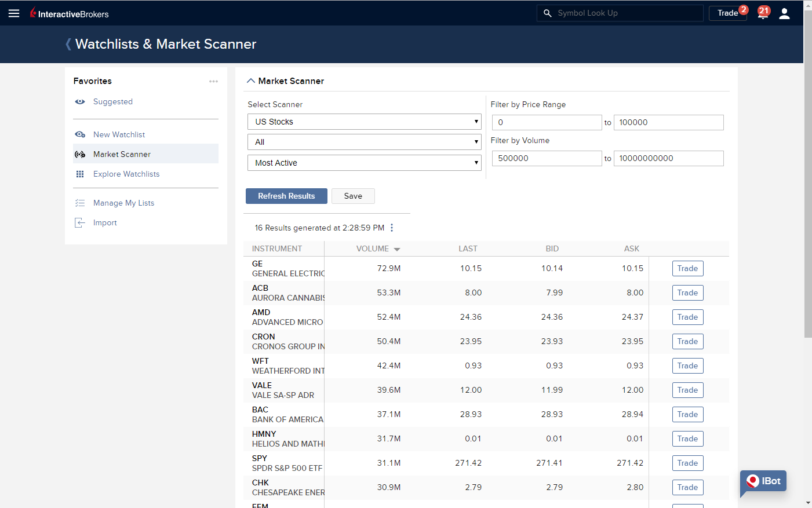Screen dimensions: 812x508
Task: Open the US Stocks scanner dropdown
Action: [x=365, y=122]
